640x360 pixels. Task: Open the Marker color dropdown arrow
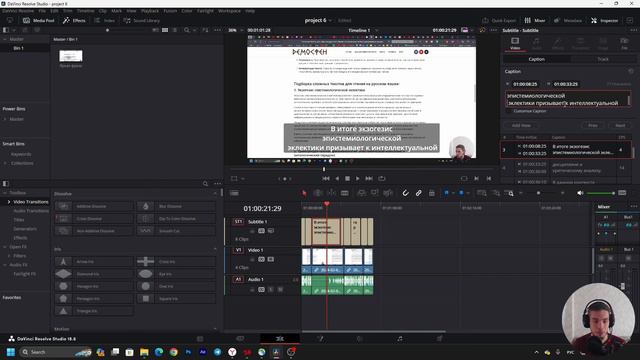pyautogui.click(x=468, y=193)
